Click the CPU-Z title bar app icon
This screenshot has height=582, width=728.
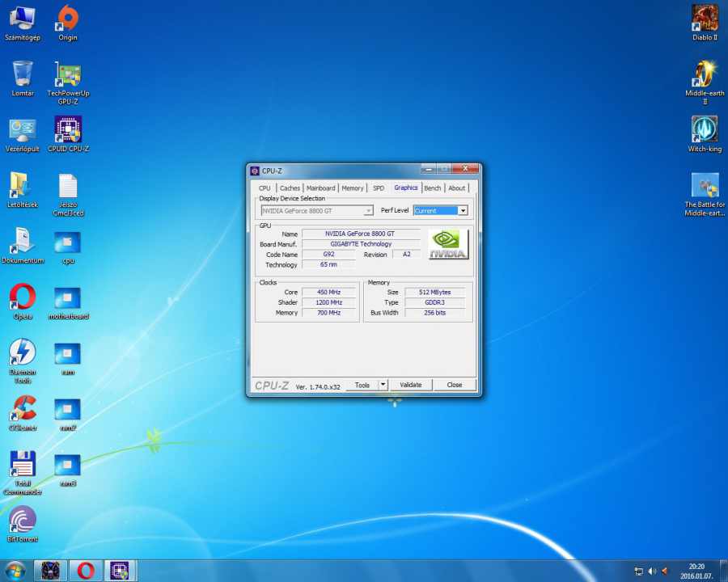tap(255, 171)
